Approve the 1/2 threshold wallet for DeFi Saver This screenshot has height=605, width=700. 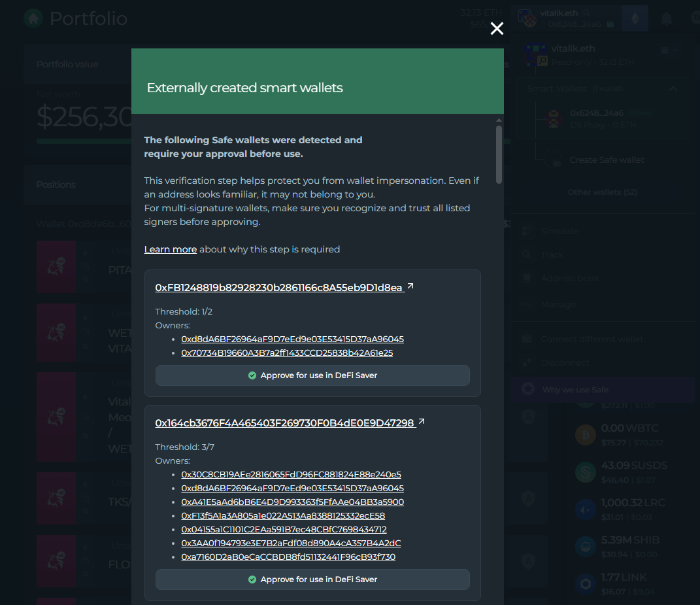pos(312,375)
